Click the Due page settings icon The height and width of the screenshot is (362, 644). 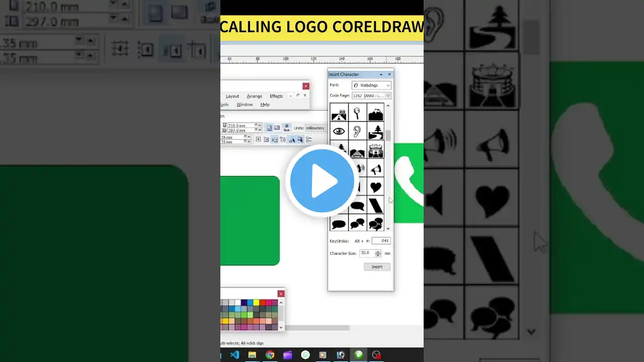point(286,128)
